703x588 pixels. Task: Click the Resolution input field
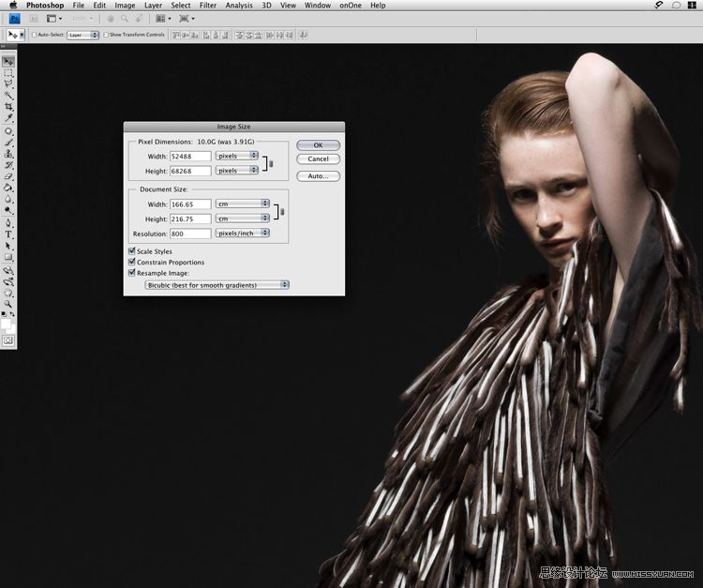tap(190, 234)
